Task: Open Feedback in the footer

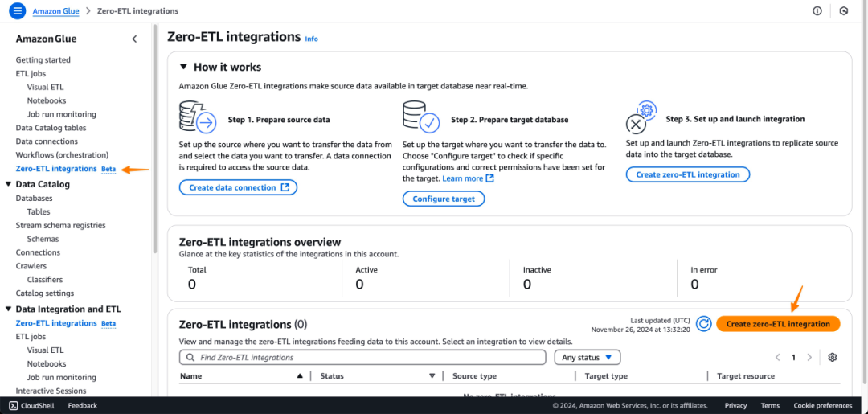Action: tap(83, 406)
